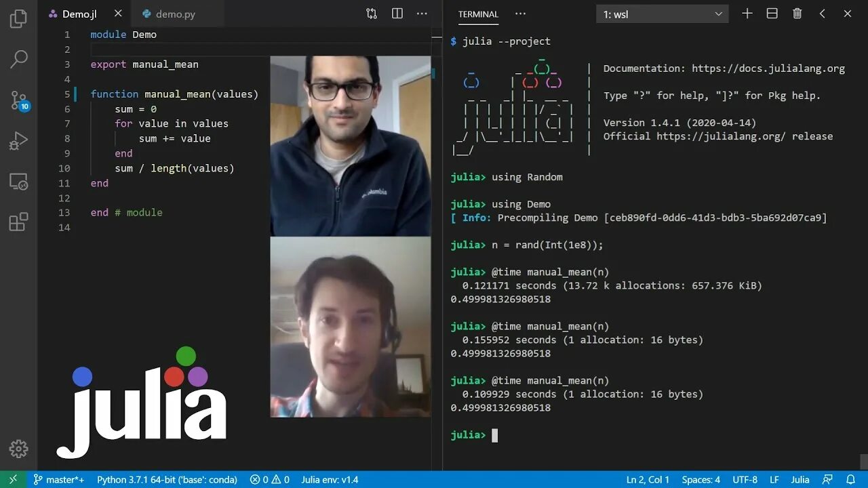The width and height of the screenshot is (868, 488).
Task: Select the 1: wsl terminal dropdown
Action: tap(663, 14)
